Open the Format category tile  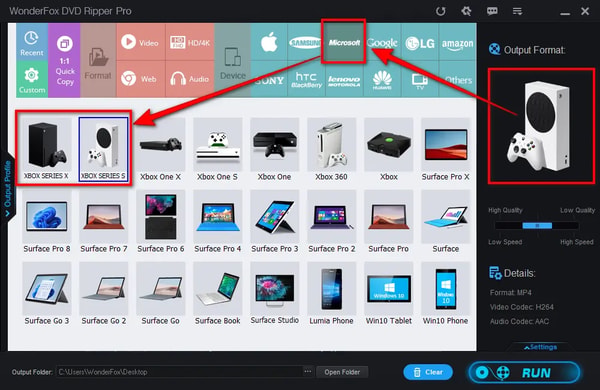tap(98, 60)
